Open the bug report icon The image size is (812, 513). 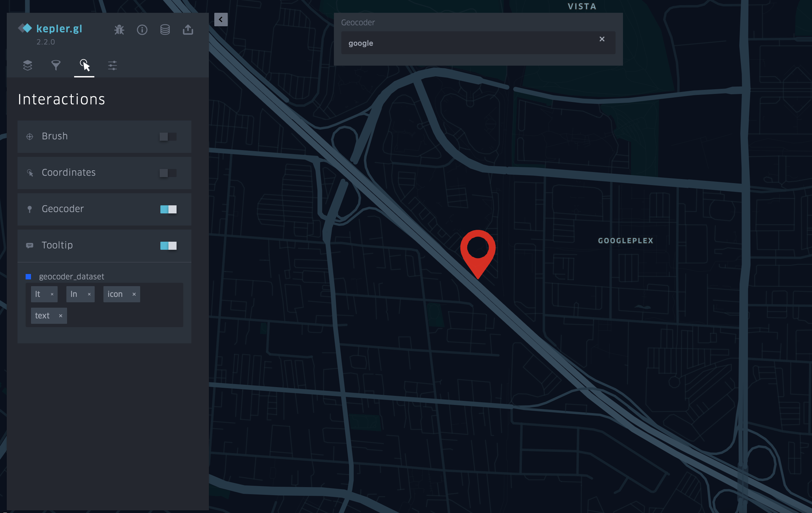pos(119,30)
